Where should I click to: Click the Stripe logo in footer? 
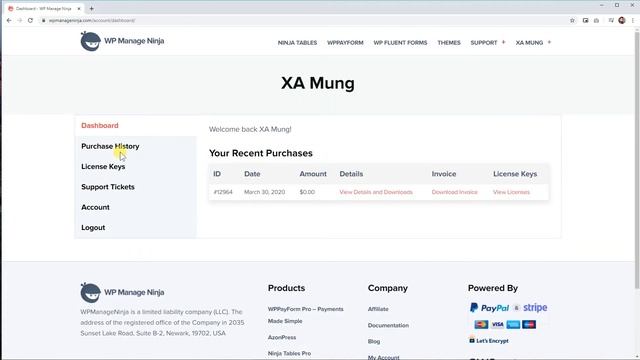point(535,308)
